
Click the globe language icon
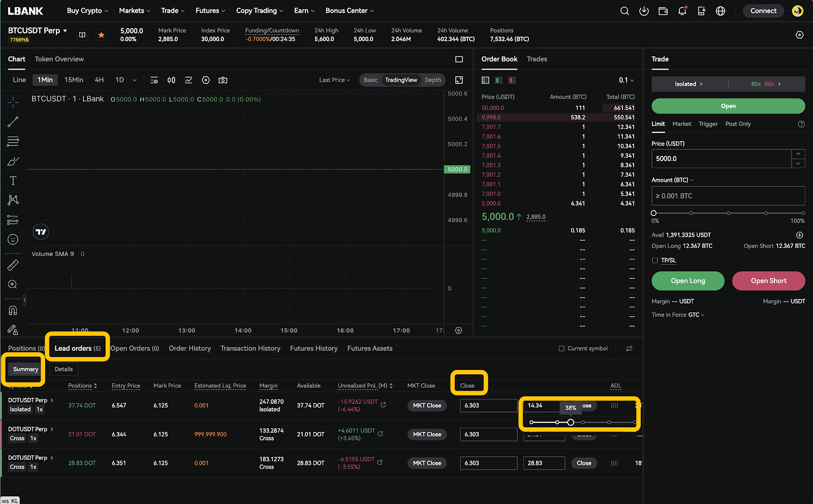[721, 11]
